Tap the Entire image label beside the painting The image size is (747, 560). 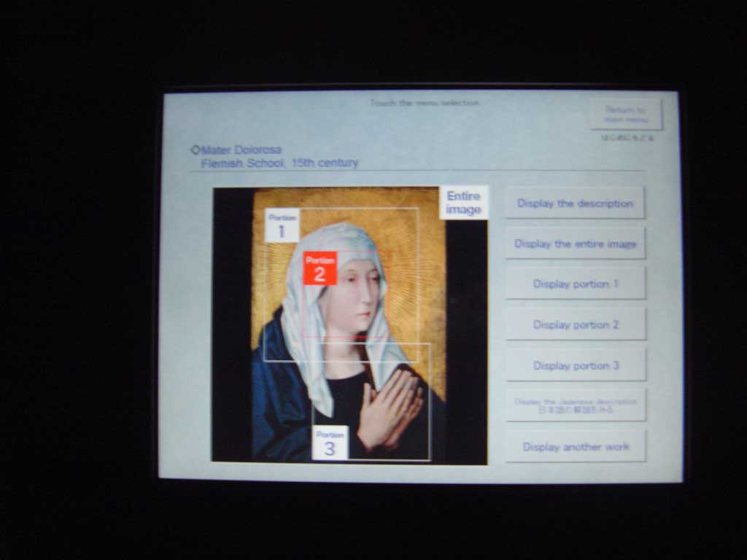coord(463,203)
